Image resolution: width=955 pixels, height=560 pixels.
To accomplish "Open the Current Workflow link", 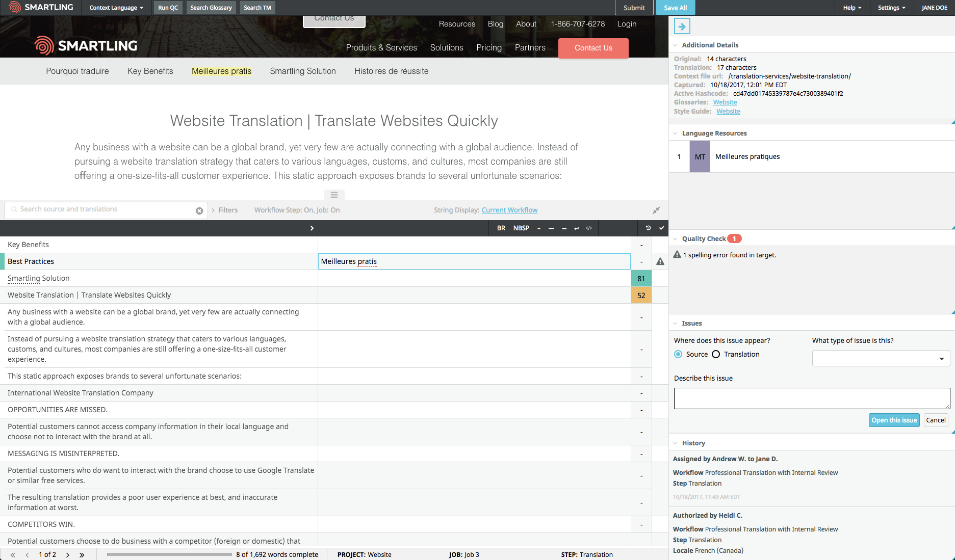I will (x=509, y=210).
